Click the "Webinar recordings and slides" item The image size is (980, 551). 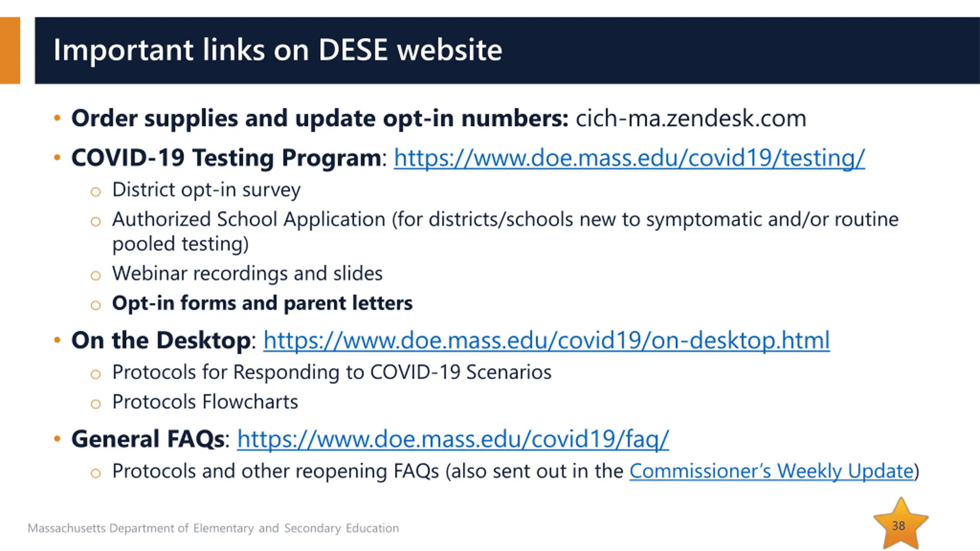(247, 274)
